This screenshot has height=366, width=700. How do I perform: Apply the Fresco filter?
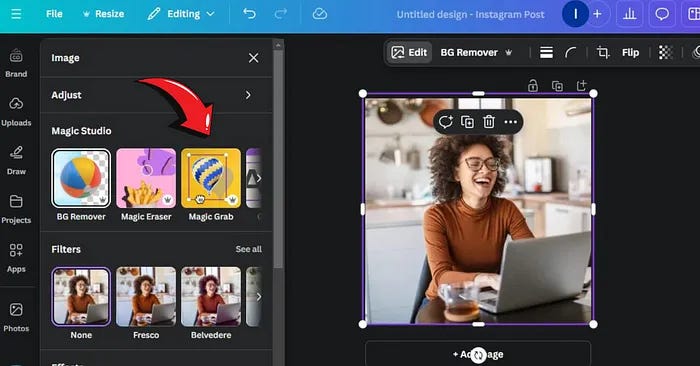pyautogui.click(x=146, y=296)
